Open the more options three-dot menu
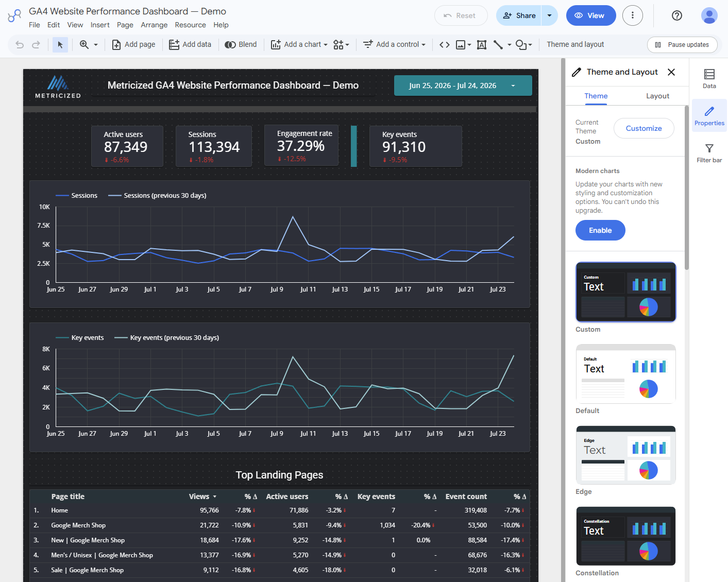728x582 pixels. [633, 15]
